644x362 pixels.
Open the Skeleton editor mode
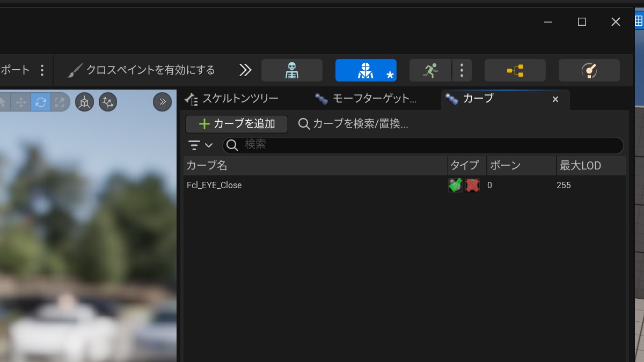pos(292,70)
